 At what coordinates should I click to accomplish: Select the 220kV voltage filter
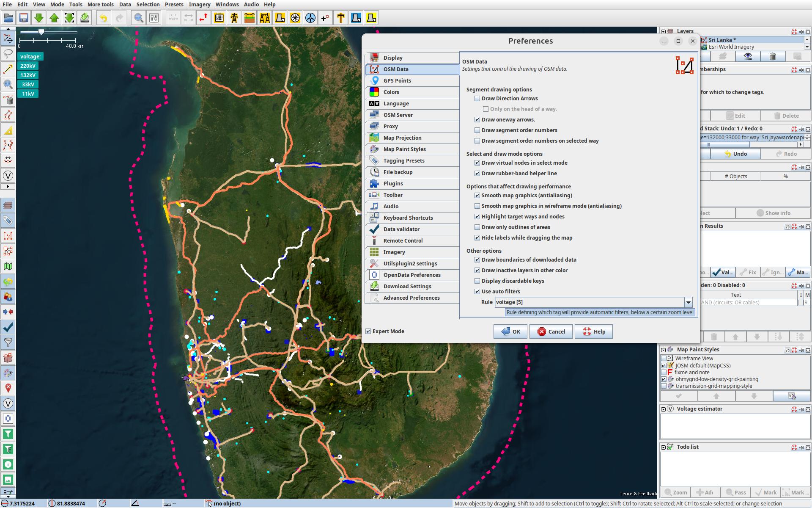coord(28,66)
